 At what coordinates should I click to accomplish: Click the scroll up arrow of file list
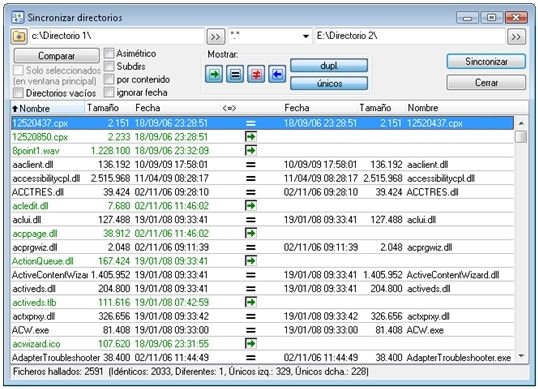point(521,123)
